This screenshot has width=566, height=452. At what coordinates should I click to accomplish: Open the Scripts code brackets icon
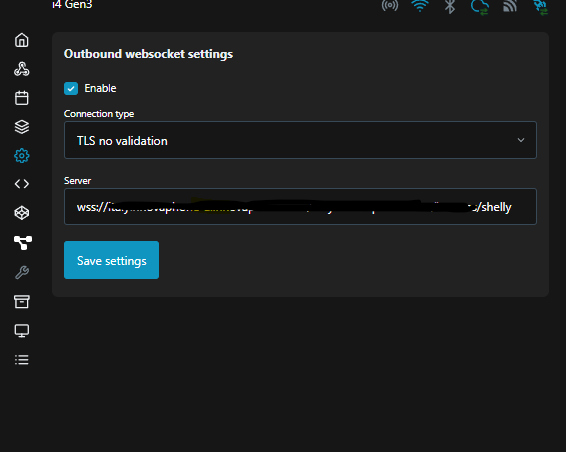[22, 184]
